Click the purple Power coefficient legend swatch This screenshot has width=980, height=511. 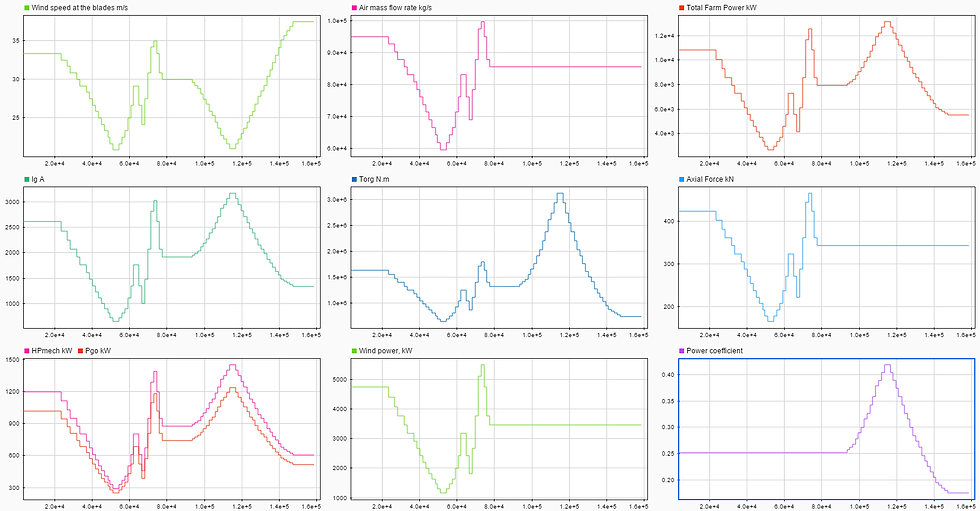[682, 350]
